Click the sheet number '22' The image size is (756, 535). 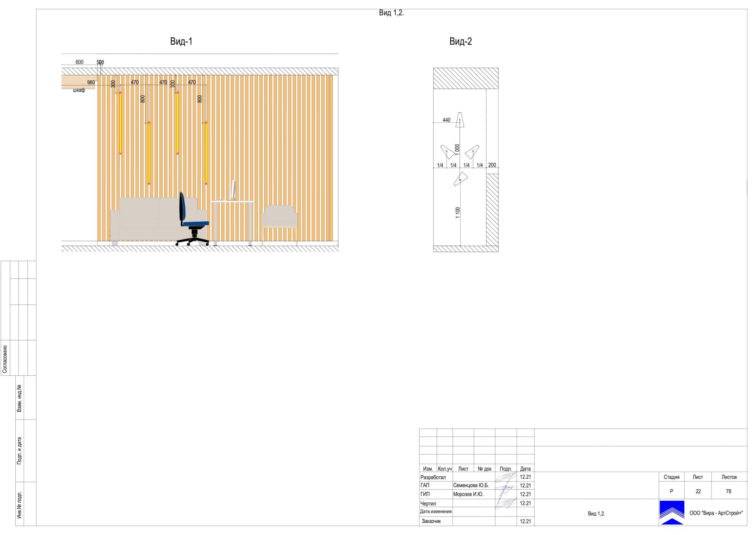698,492
